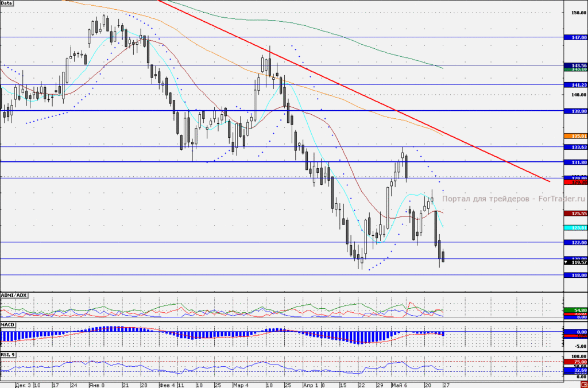The width and height of the screenshot is (588, 388).
Task: Click the green 54.80 ADX value tag
Action: 575,311
